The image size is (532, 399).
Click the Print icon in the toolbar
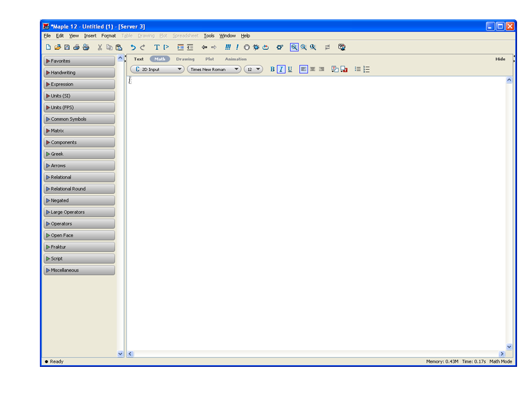[76, 48]
